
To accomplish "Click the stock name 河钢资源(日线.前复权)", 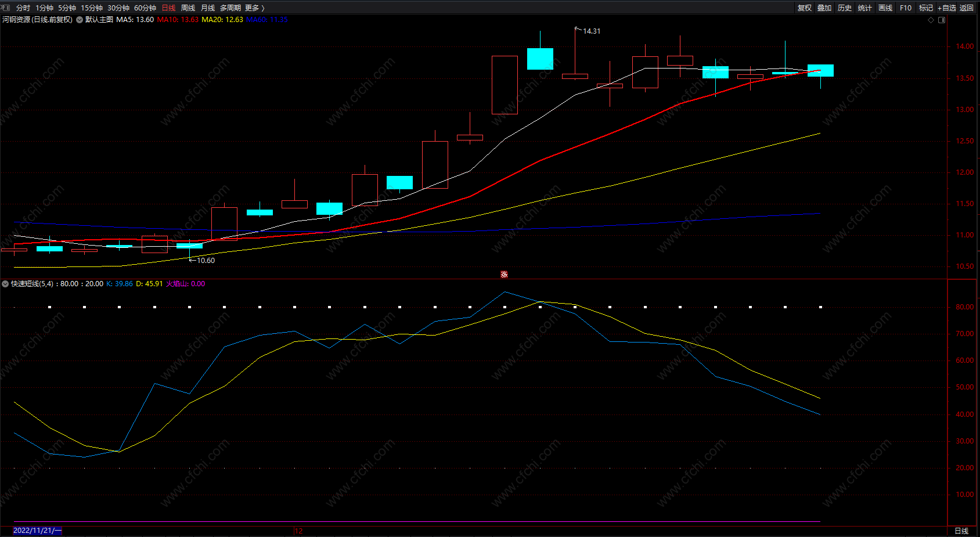I will tap(37, 20).
